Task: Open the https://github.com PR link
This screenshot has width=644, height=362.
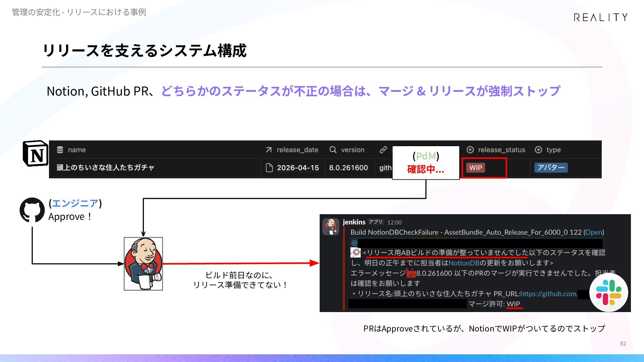Action: [549, 294]
